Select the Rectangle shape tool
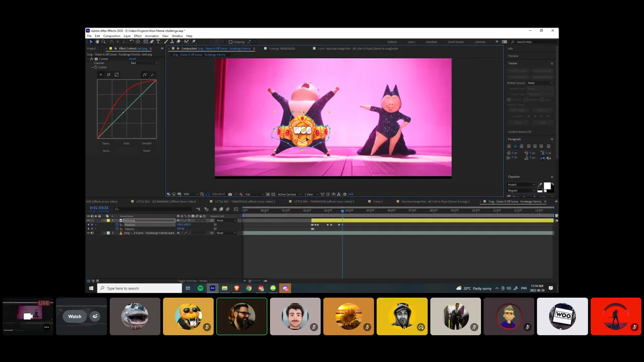 tap(145, 42)
